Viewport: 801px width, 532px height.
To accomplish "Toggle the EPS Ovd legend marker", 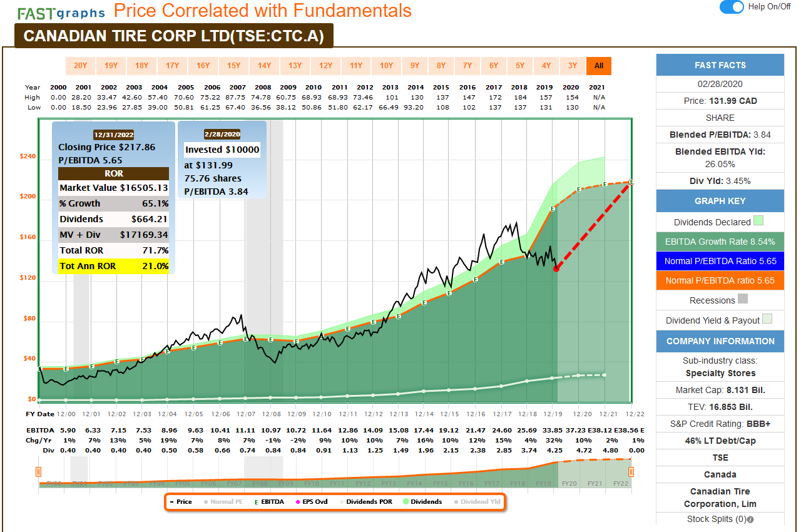I will point(310,502).
